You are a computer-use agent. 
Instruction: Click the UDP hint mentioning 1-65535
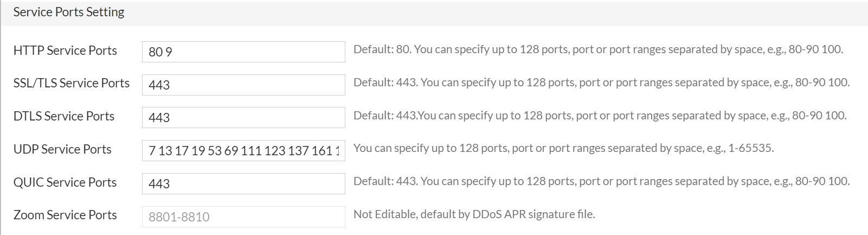(x=563, y=148)
